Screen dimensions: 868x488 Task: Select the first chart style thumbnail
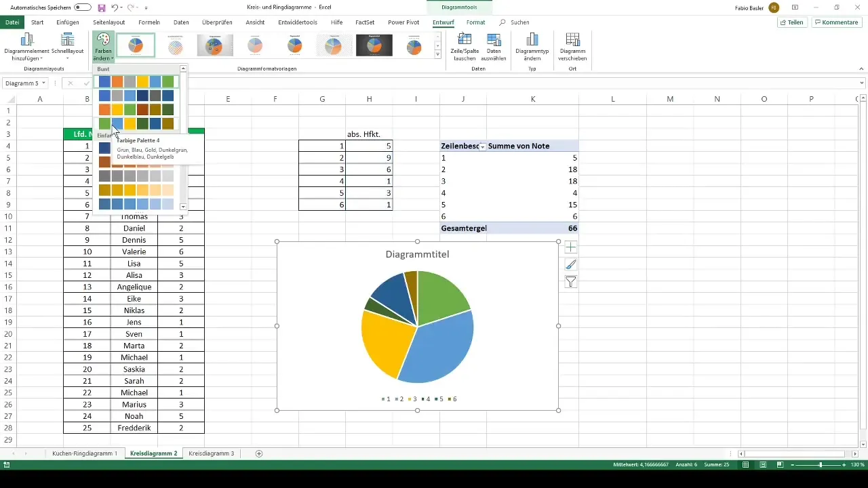[x=136, y=45]
